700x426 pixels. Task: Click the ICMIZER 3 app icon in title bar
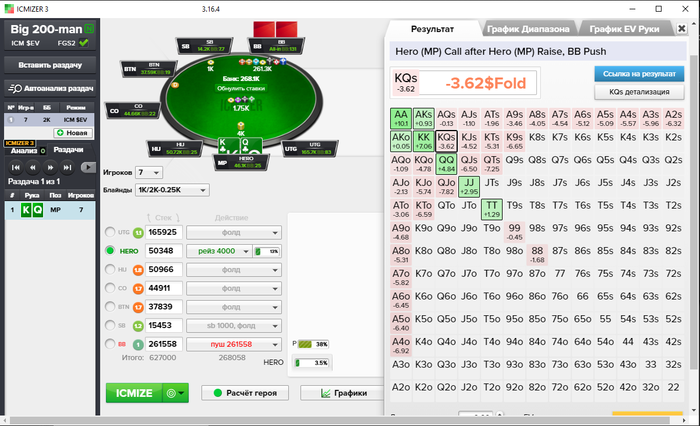click(9, 8)
